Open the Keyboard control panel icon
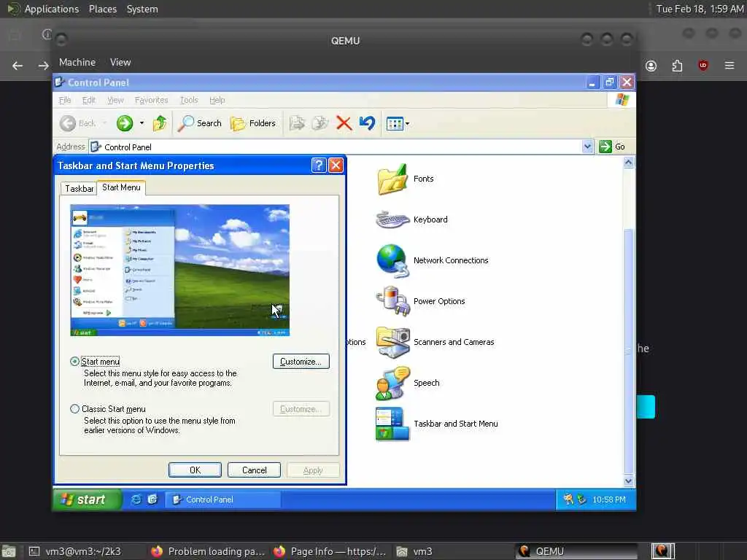747x560 pixels. [x=392, y=219]
